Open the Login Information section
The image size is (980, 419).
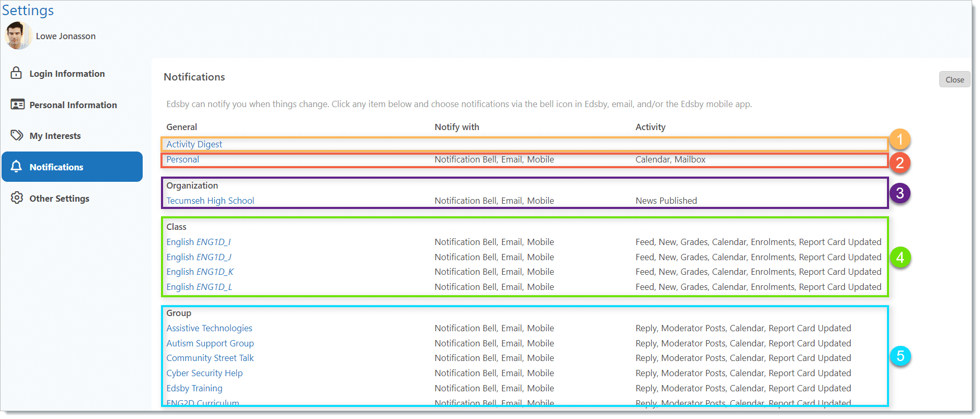(x=67, y=74)
